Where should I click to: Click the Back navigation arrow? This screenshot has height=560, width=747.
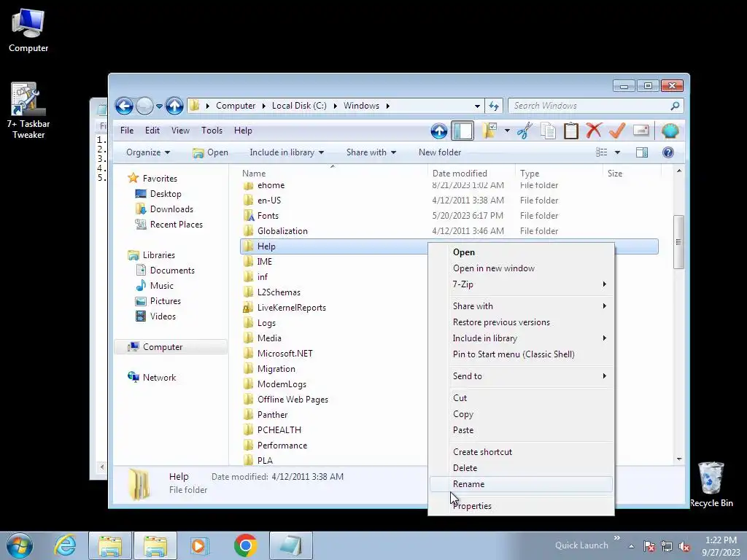click(124, 106)
